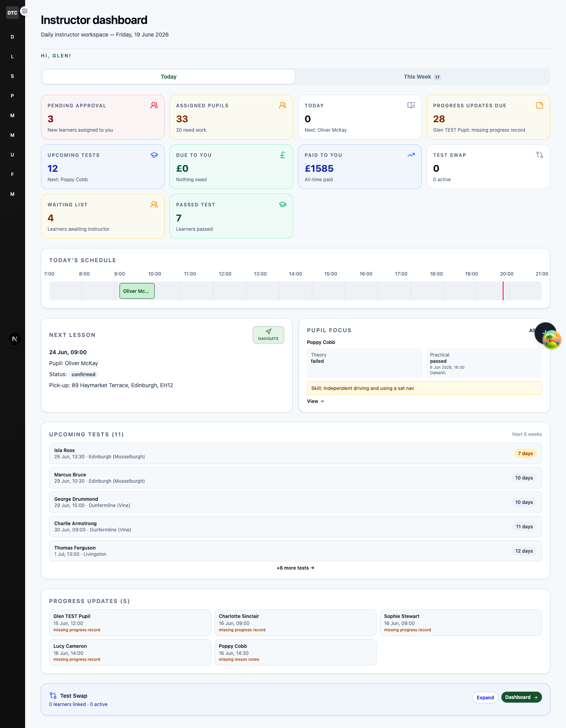The height and width of the screenshot is (728, 566).
Task: Open George Drummond upcoming test row
Action: [296, 502]
